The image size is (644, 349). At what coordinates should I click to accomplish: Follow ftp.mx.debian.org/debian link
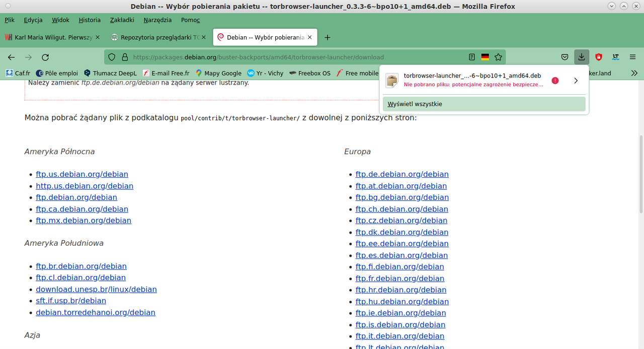(84, 221)
